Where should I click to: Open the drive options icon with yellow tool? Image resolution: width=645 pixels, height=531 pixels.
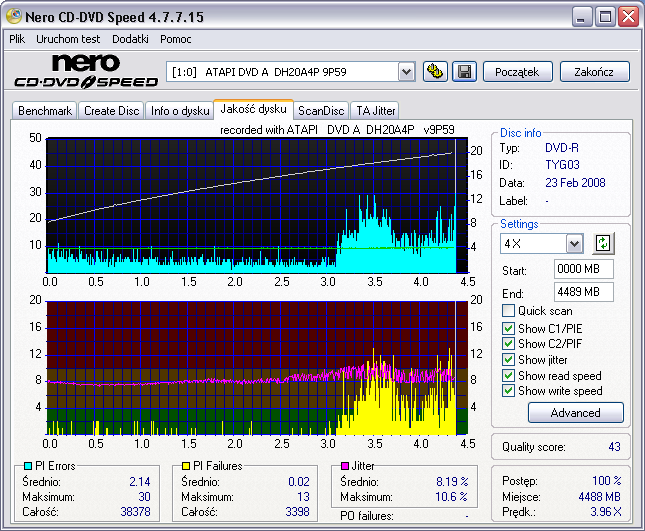point(435,72)
